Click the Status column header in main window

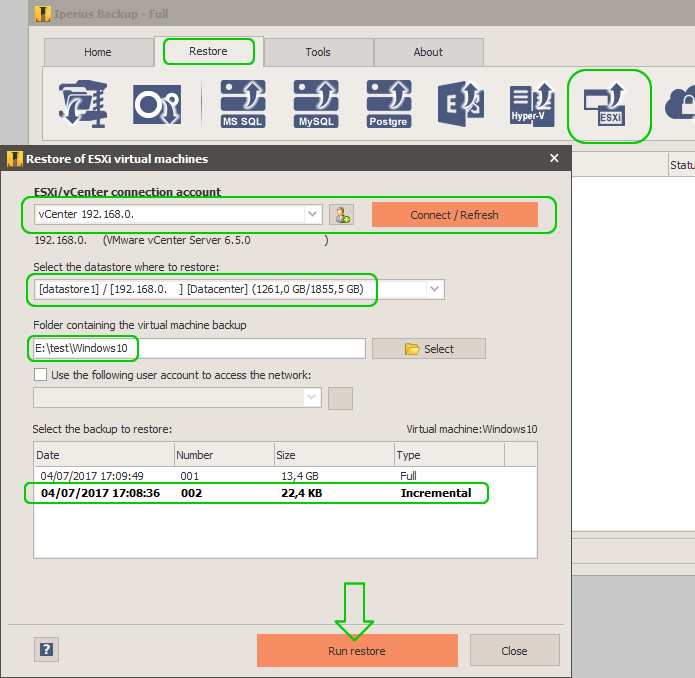pos(682,165)
